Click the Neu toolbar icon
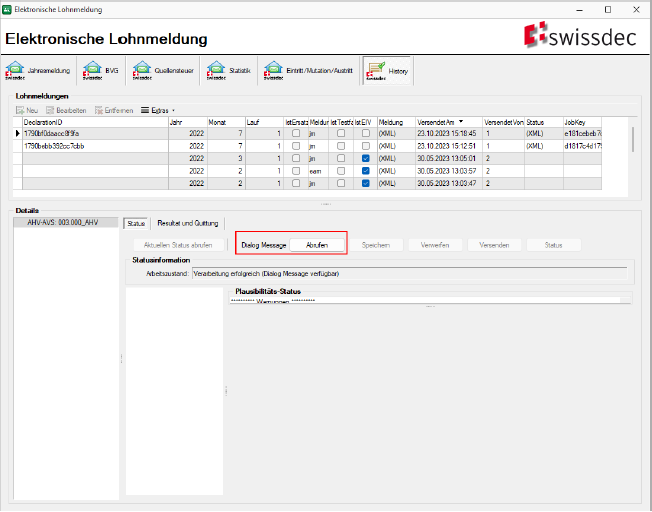Viewport: 652px width, 512px height. click(x=19, y=110)
